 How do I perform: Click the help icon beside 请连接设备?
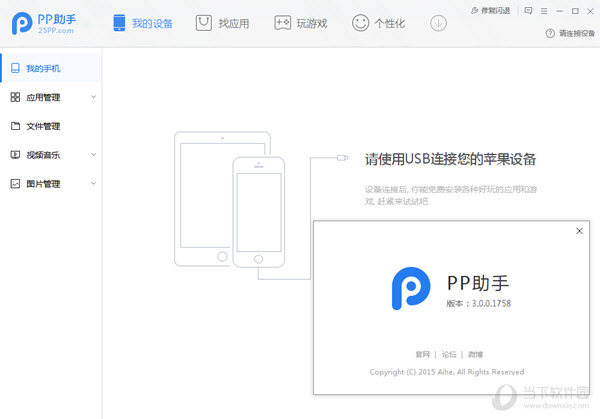tap(550, 34)
